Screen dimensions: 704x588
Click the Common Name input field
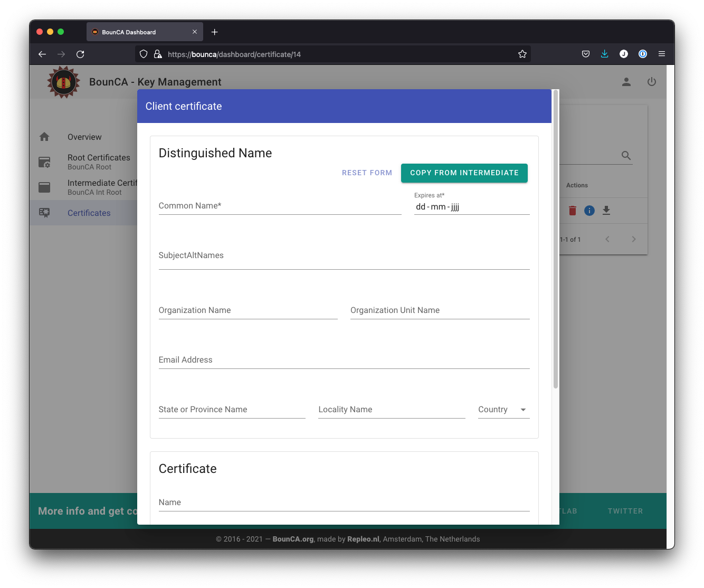click(280, 206)
